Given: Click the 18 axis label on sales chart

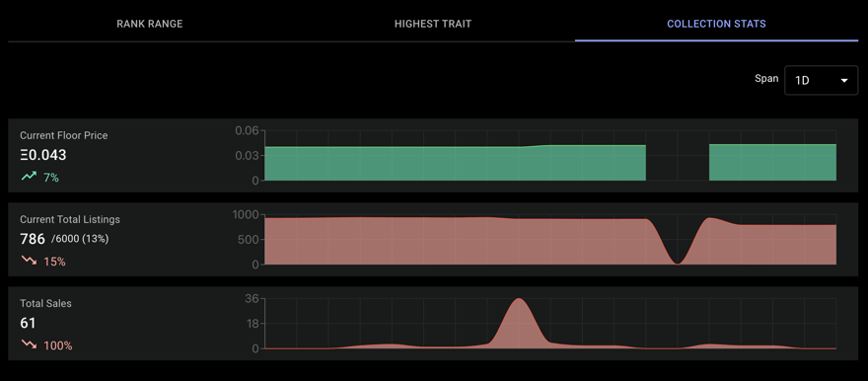Looking at the screenshot, I should [253, 324].
